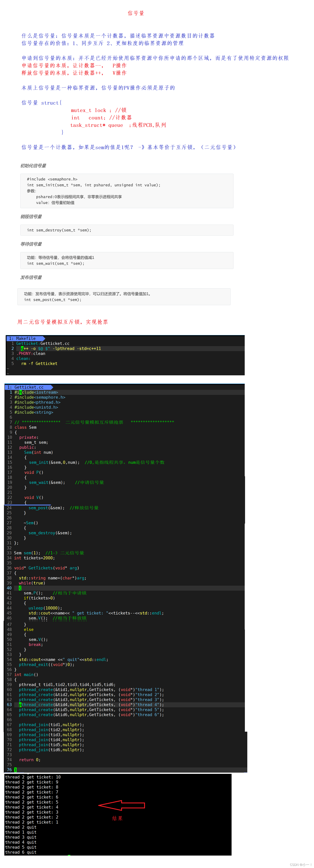
Task: Click the highlighted pthread_create line for "thread 4"
Action: point(91,705)
